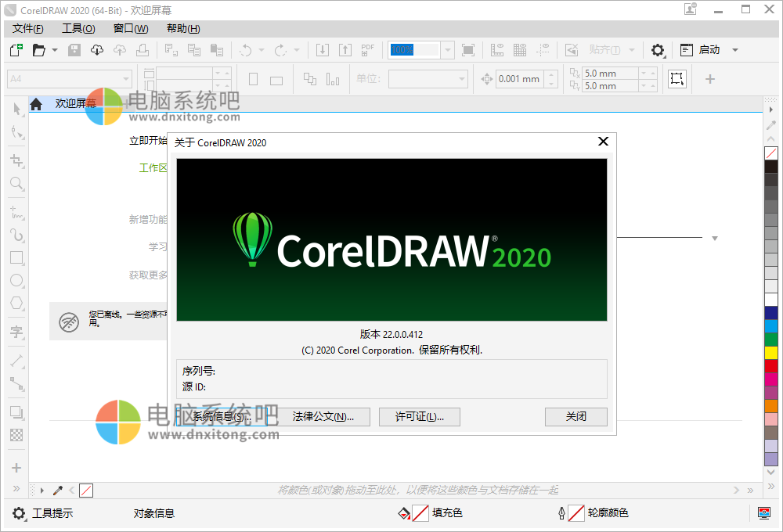Click the License button
The height and width of the screenshot is (532, 783).
[x=420, y=417]
